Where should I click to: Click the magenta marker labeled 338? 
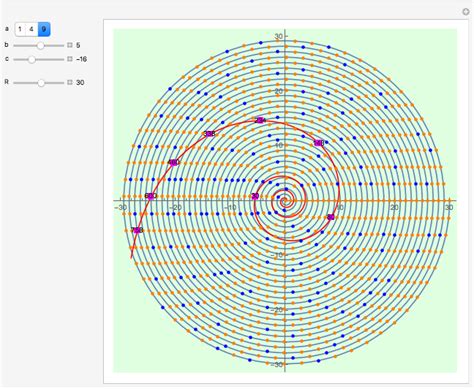(x=209, y=134)
